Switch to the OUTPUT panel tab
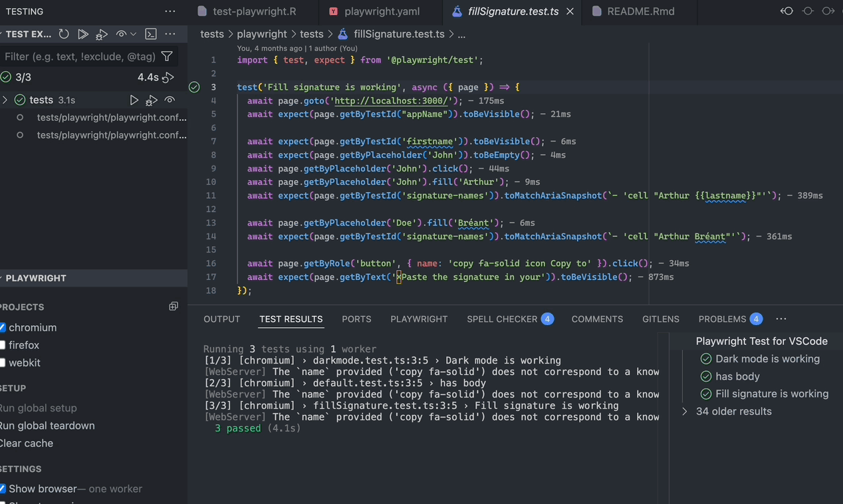The width and height of the screenshot is (843, 504). 221,319
